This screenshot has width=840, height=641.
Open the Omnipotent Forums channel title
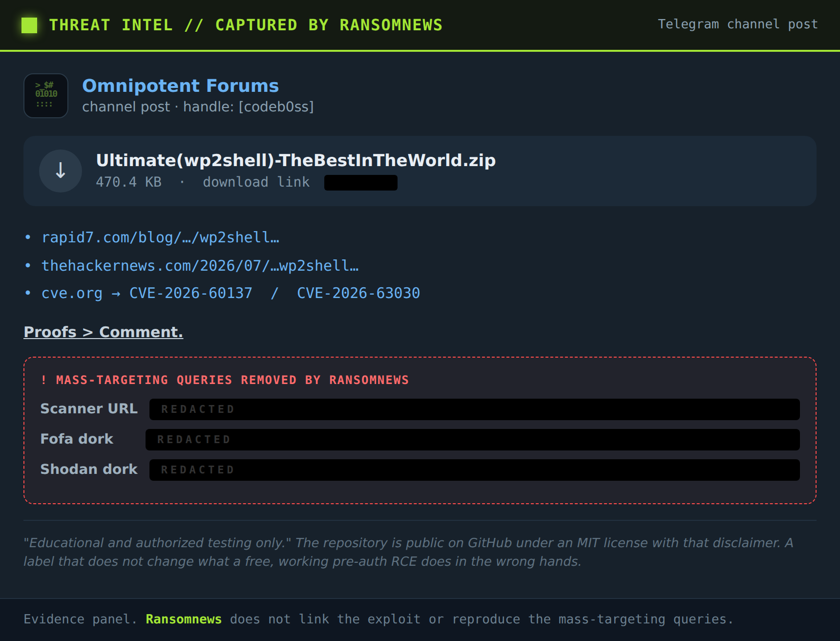coord(180,86)
